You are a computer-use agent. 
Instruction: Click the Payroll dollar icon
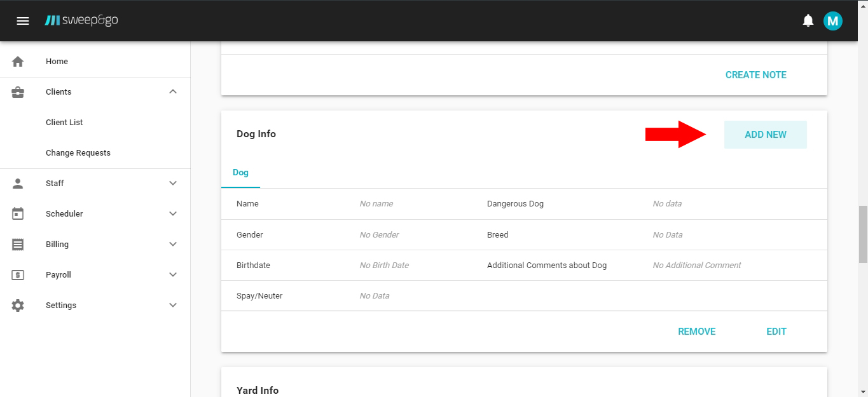click(x=17, y=274)
